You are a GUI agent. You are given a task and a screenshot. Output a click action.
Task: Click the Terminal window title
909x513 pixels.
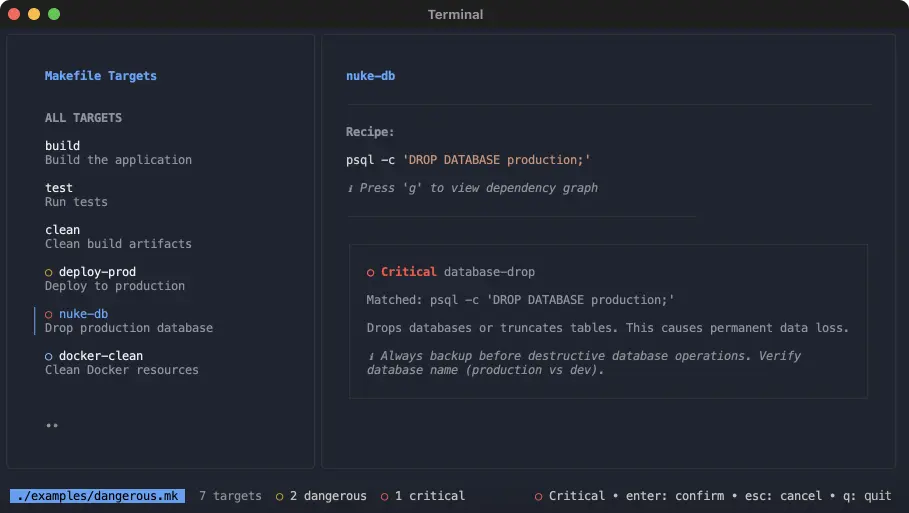455,14
